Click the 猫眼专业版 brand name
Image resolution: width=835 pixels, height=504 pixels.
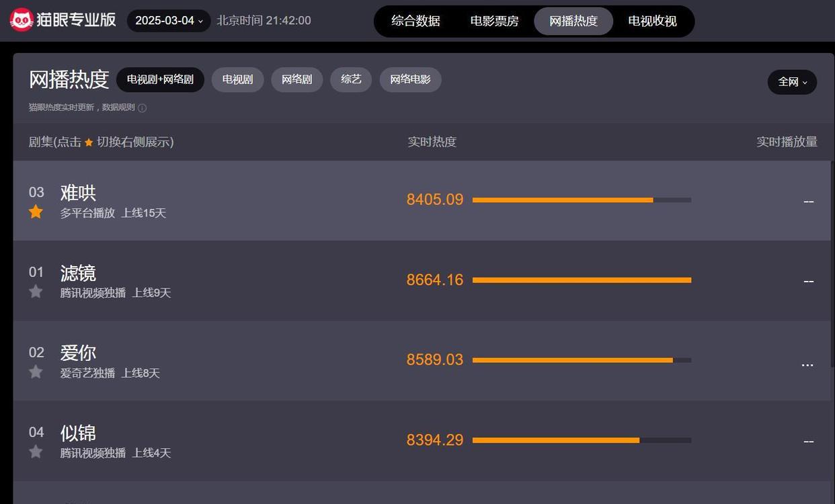(77, 20)
